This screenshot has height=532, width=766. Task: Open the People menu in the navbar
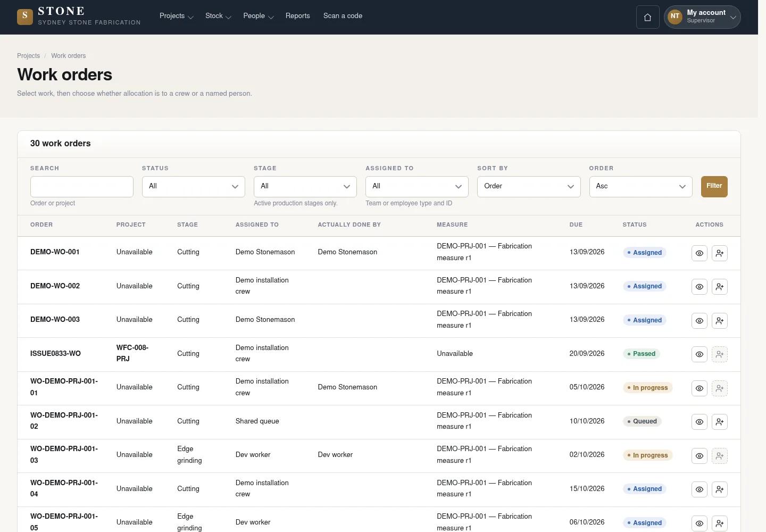(x=258, y=16)
